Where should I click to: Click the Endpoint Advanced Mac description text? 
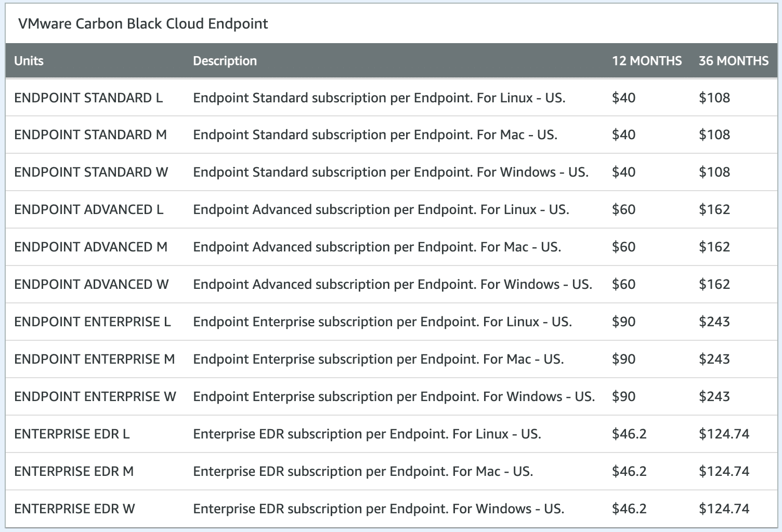[x=377, y=247]
